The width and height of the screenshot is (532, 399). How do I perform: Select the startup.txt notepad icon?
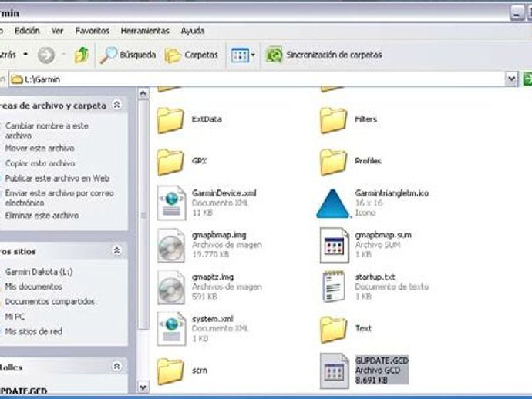tap(334, 287)
